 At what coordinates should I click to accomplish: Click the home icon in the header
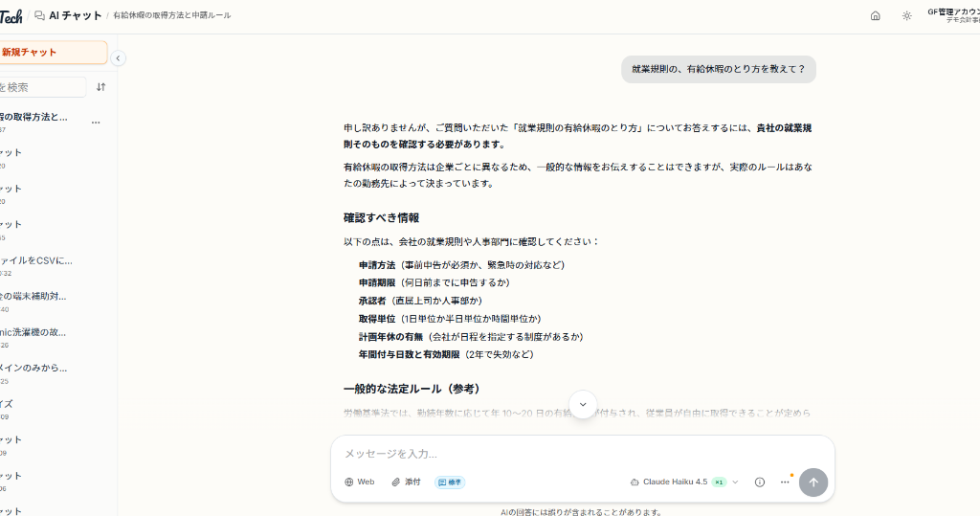(875, 16)
